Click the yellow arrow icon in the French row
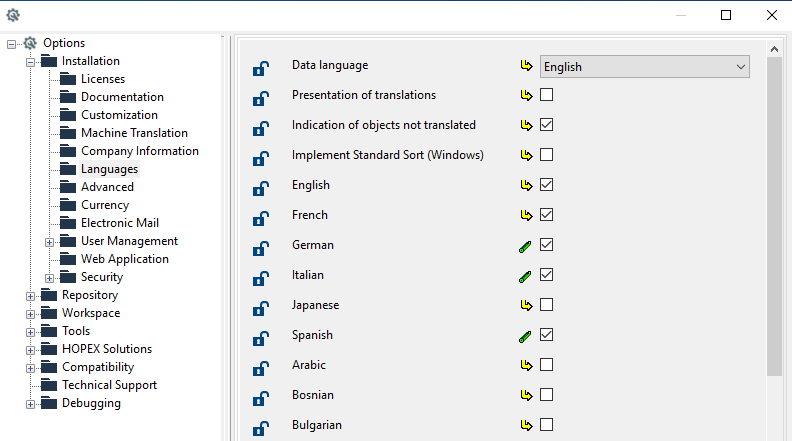Screen dimensions: 792x441 (x=526, y=216)
